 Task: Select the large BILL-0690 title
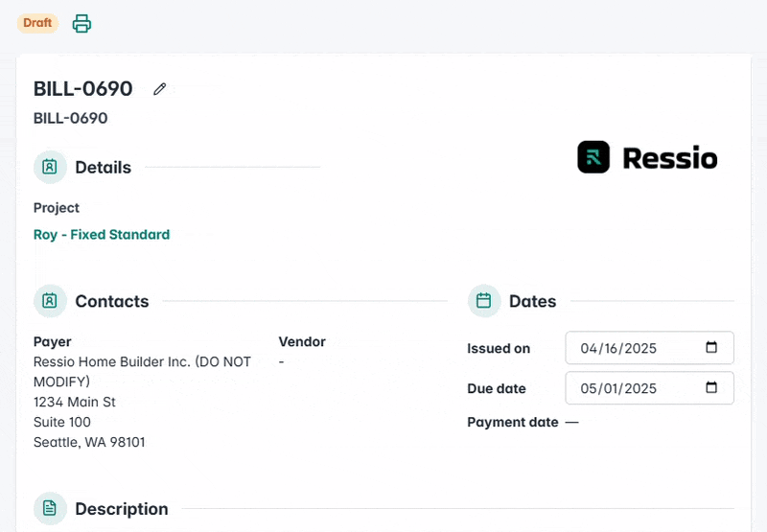(83, 89)
